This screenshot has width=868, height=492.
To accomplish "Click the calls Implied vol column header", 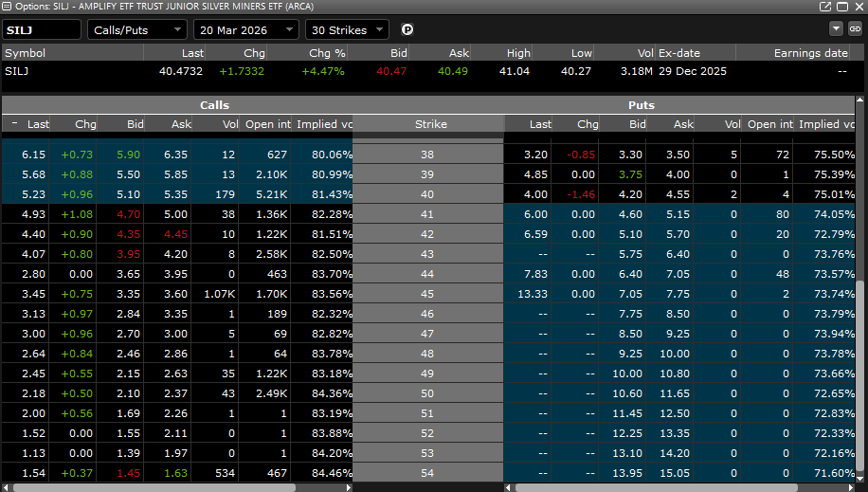I will [324, 124].
